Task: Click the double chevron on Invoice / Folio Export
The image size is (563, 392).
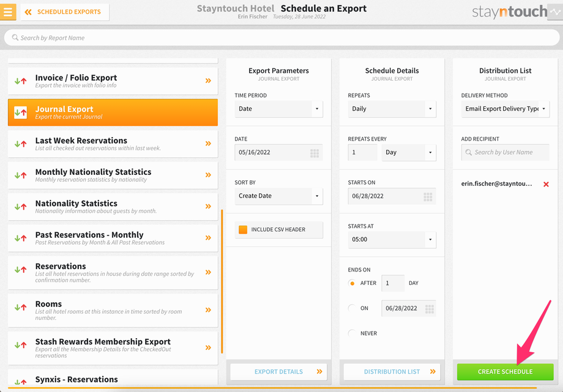Action: (208, 81)
